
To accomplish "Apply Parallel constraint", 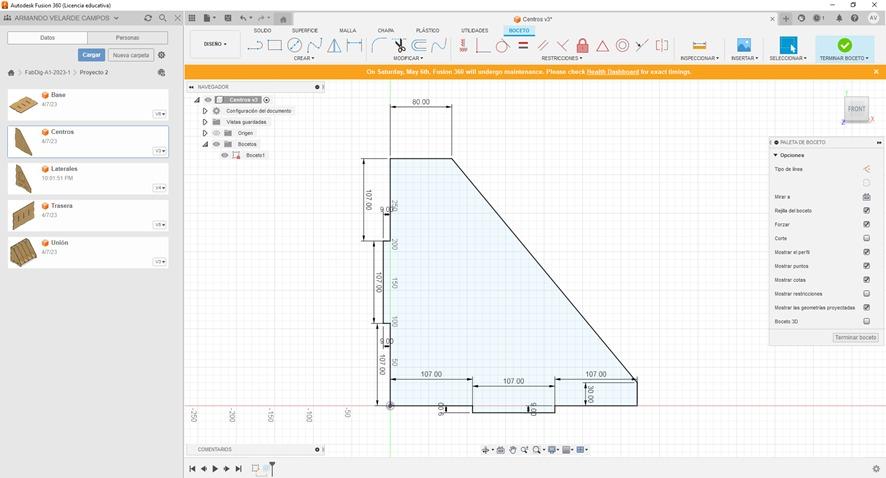I will [x=543, y=45].
